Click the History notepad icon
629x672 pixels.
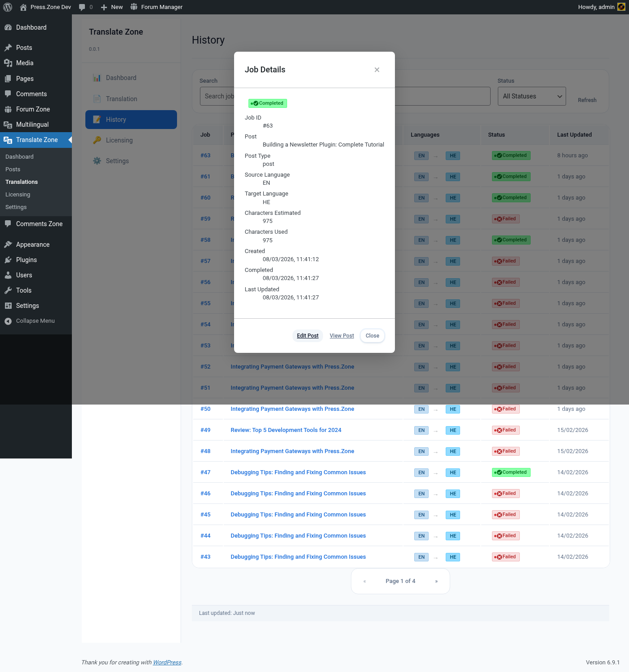[97, 120]
